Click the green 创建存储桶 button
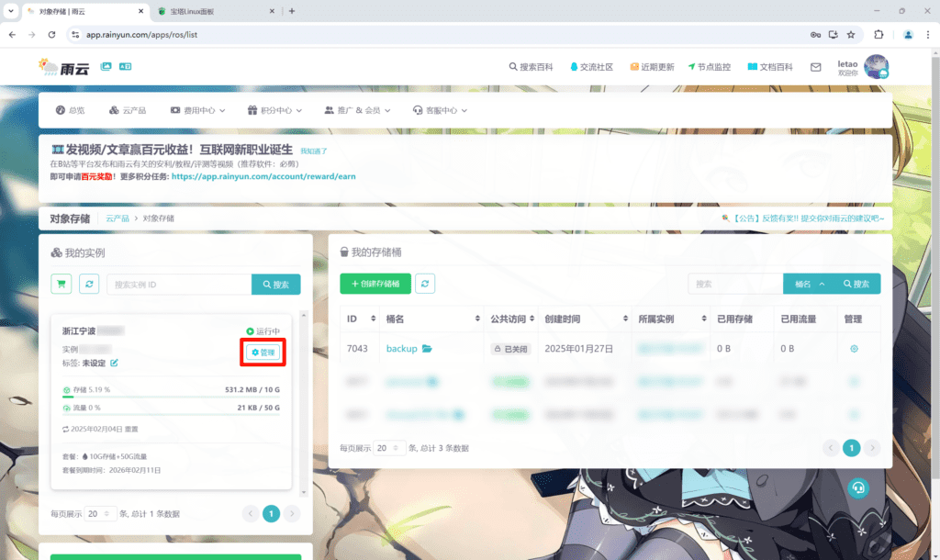The width and height of the screenshot is (940, 560). pos(375,284)
